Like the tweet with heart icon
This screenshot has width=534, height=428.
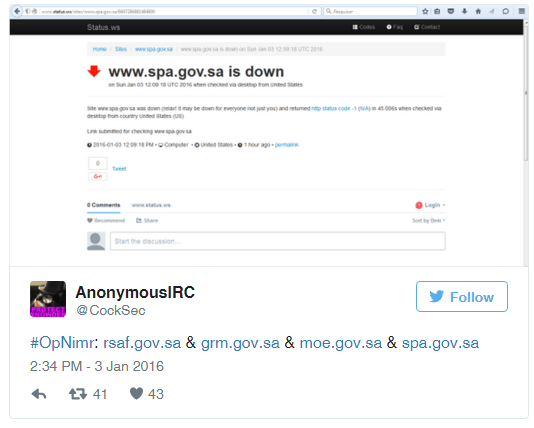pos(136,394)
